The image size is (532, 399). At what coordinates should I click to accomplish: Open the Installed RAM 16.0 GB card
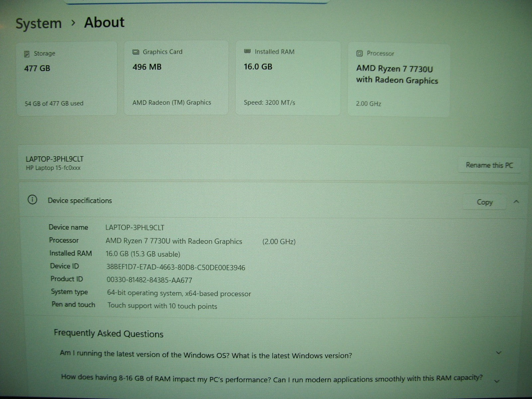pos(288,78)
